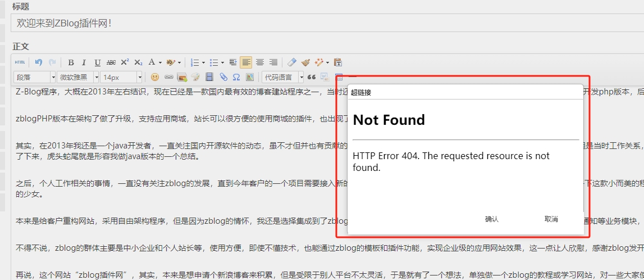This screenshot has width=644, height=280.
Task: Insert video with film icon
Action: click(x=209, y=77)
